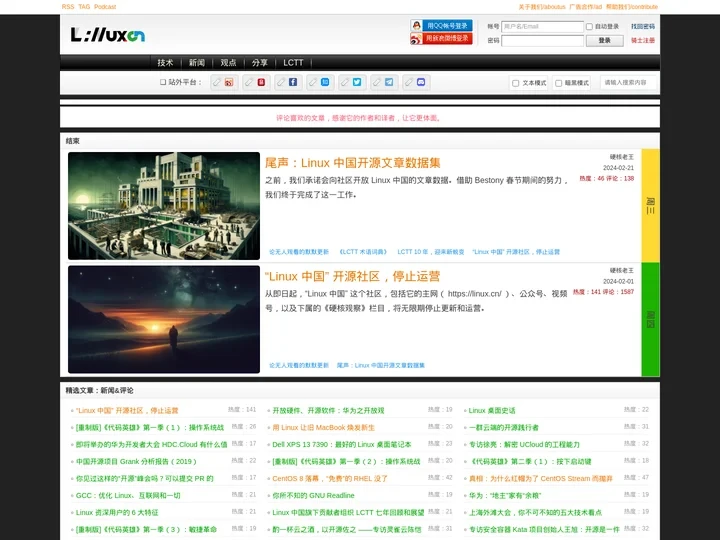Open the 关于我们/aboutus link
Viewport: 720px width, 540px height.
(542, 7)
